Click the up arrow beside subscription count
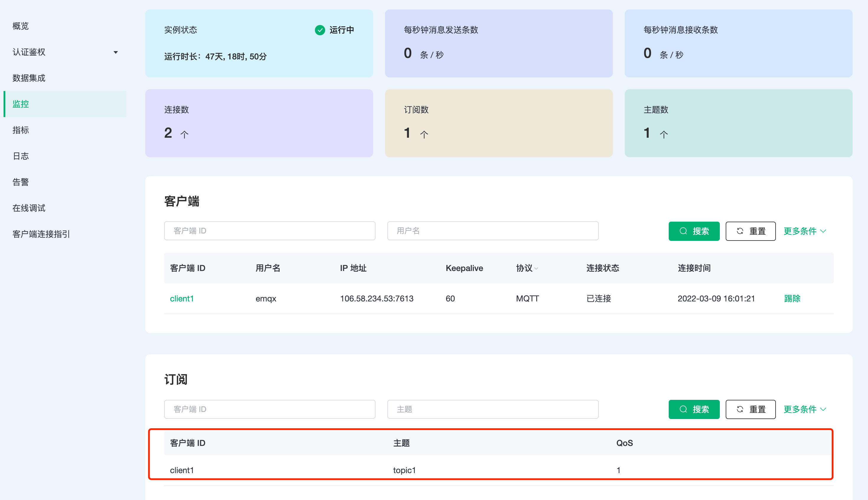The height and width of the screenshot is (500, 868). coord(424,134)
